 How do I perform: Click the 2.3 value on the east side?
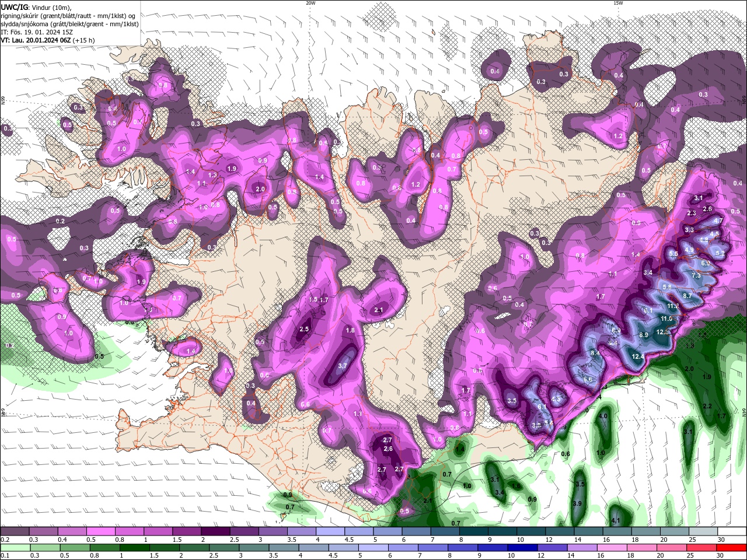[x=692, y=213]
